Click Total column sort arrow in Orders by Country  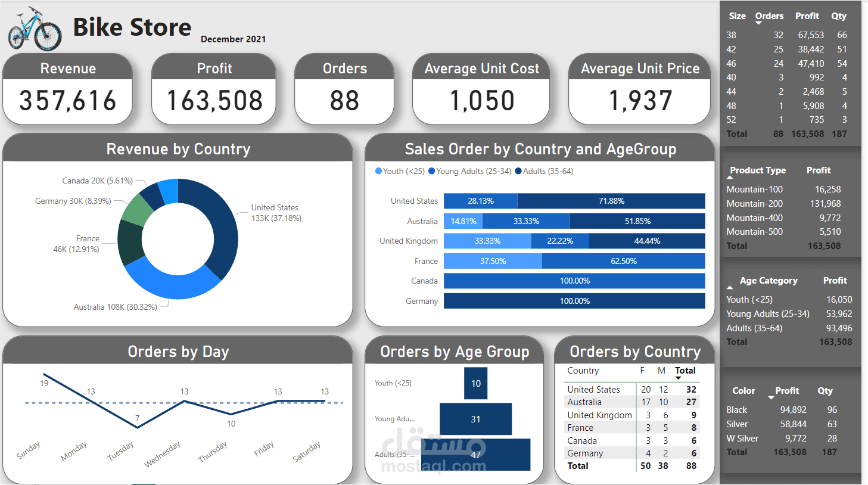click(x=679, y=378)
